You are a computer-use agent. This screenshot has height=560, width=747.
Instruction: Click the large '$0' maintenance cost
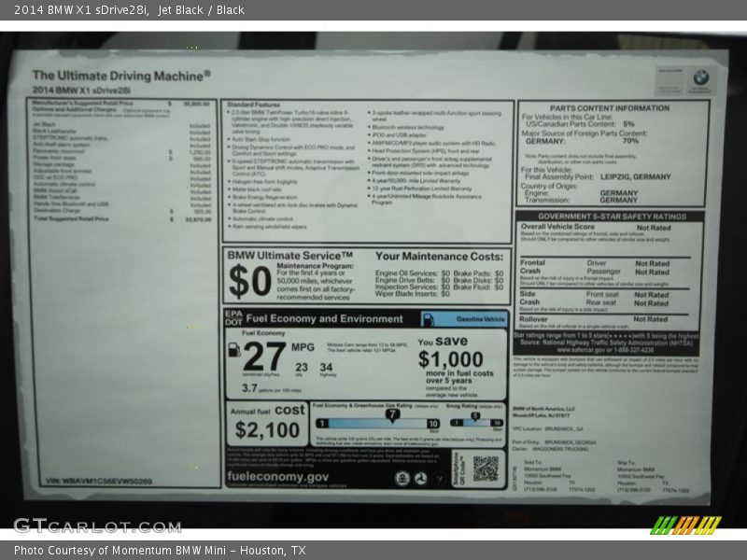coord(250,281)
